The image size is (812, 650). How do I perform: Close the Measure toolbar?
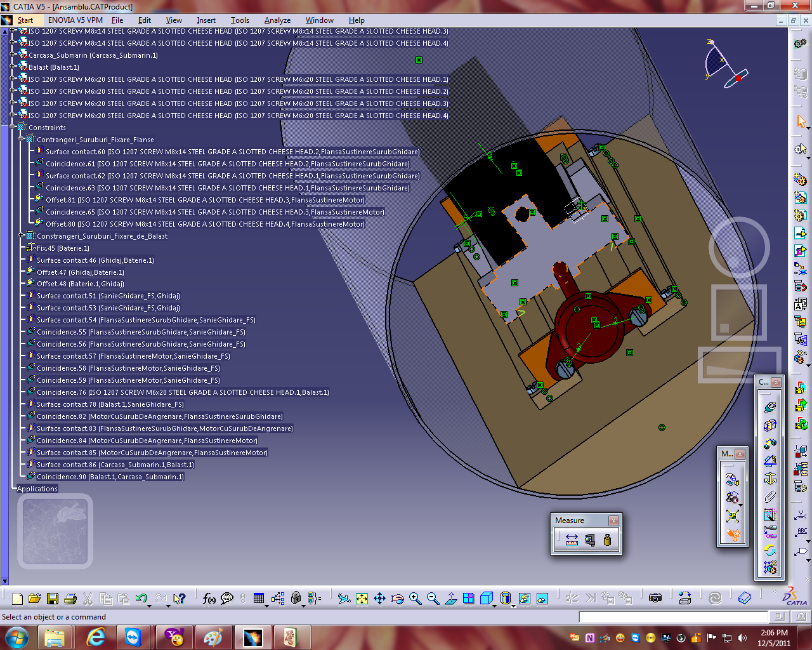[613, 521]
